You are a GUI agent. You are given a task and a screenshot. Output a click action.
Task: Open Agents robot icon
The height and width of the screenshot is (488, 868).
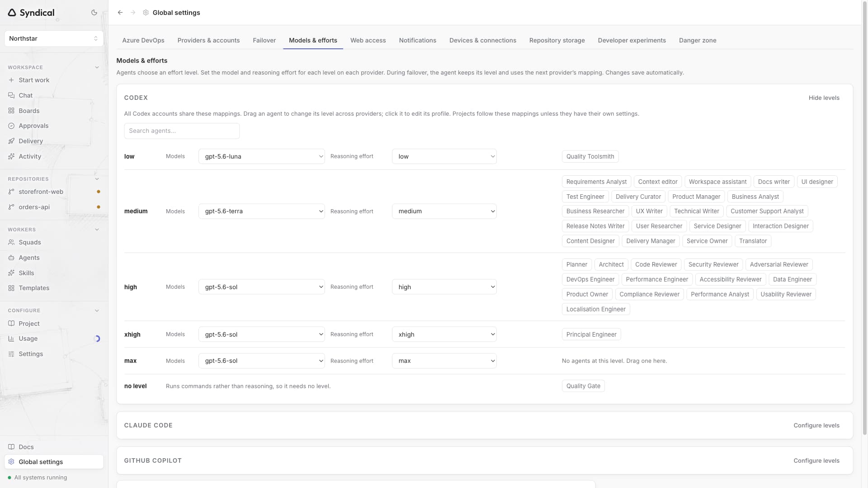(x=11, y=258)
